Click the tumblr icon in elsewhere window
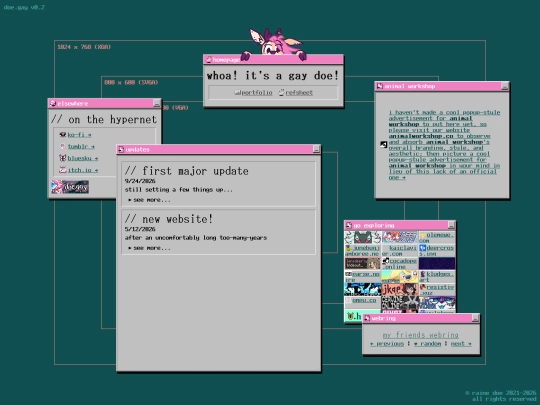This screenshot has width=540, height=405. (x=62, y=146)
